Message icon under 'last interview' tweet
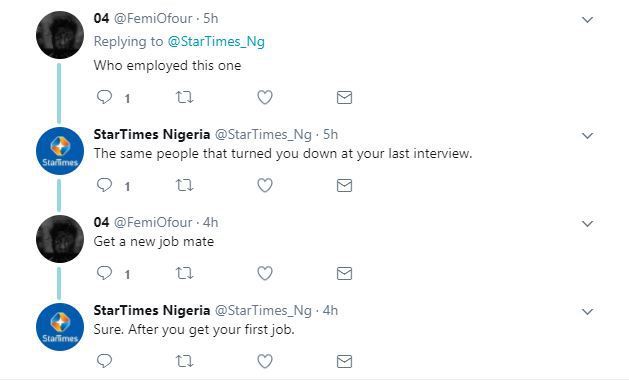629x381 pixels. point(344,185)
